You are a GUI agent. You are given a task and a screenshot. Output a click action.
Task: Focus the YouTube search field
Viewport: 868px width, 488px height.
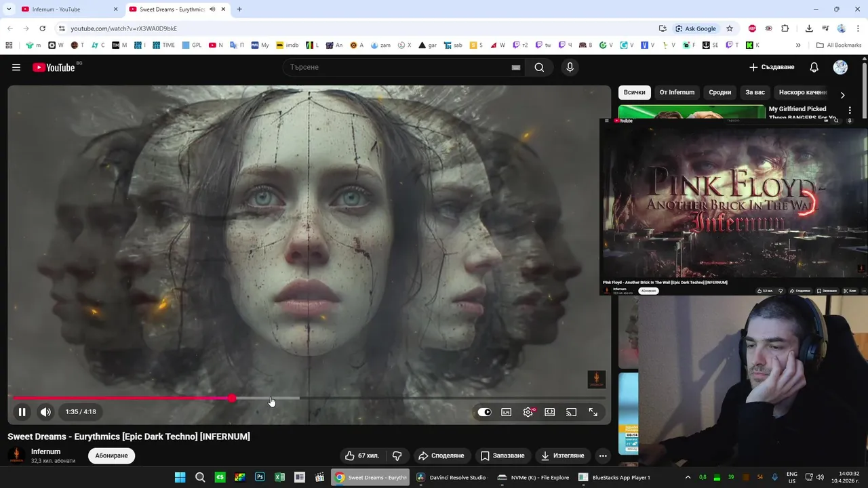tap(397, 67)
